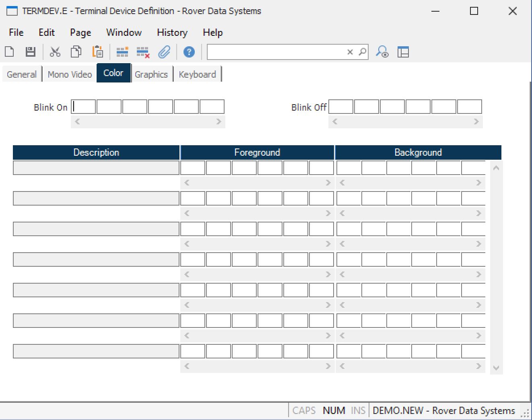Click the Delete row icon
The height and width of the screenshot is (420, 532).
click(143, 52)
